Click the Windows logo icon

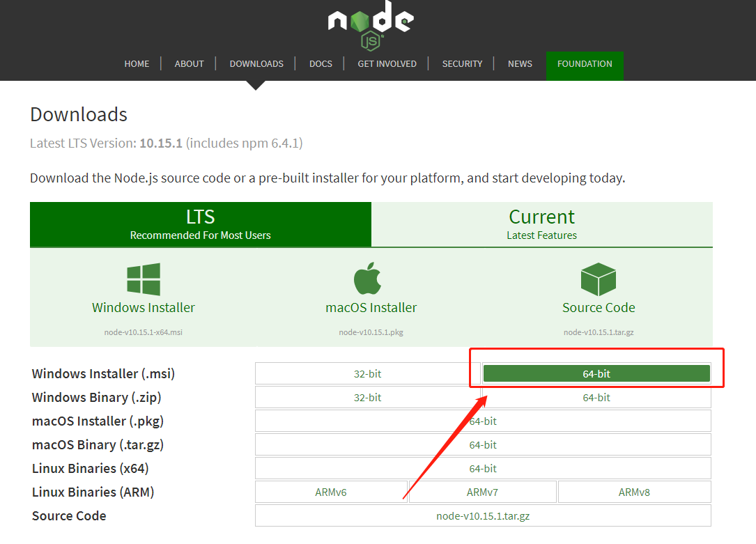point(144,279)
